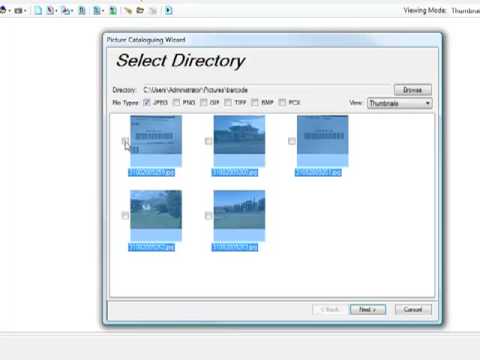Viewport: 480px width, 360px height.
Task: Open the arrow beside the second toolbar icon
Action: (25, 11)
